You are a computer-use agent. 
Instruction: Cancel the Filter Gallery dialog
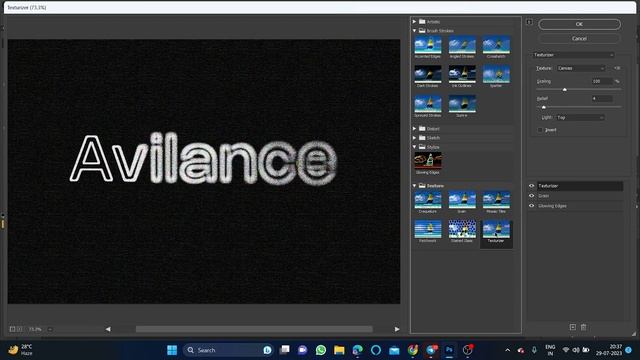[579, 38]
